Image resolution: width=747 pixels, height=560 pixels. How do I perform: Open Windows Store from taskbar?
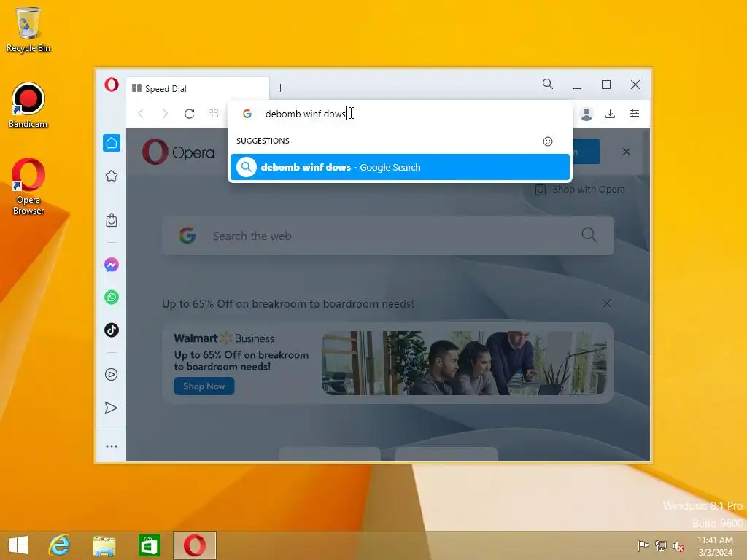tap(149, 545)
